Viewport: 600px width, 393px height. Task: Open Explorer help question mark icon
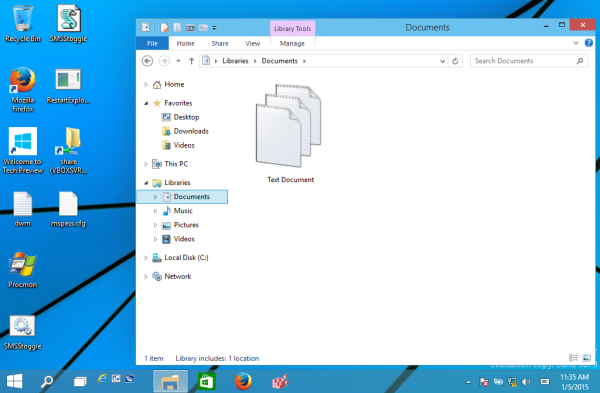point(589,43)
